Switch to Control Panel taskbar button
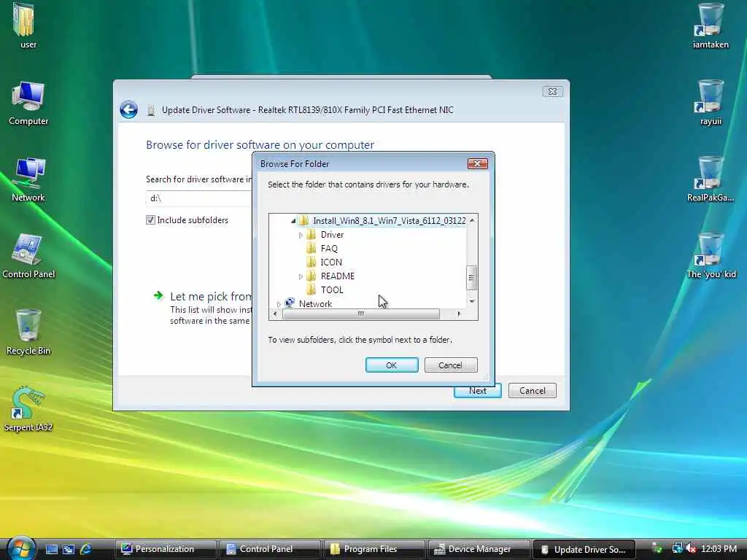 pos(269,549)
